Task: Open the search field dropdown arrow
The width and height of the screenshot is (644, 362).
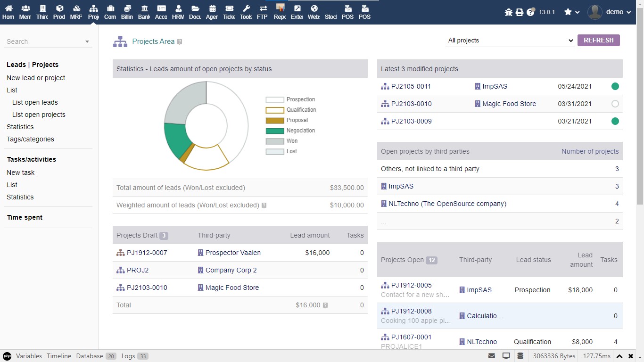Action: pyautogui.click(x=87, y=41)
